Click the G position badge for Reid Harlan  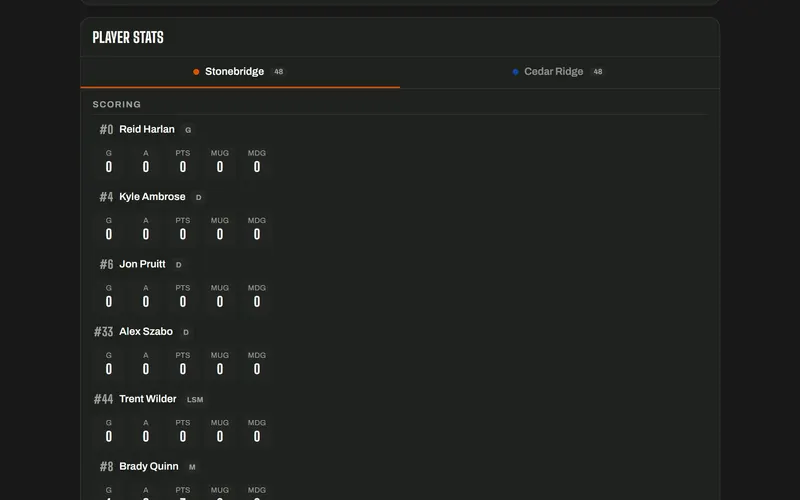pyautogui.click(x=188, y=130)
